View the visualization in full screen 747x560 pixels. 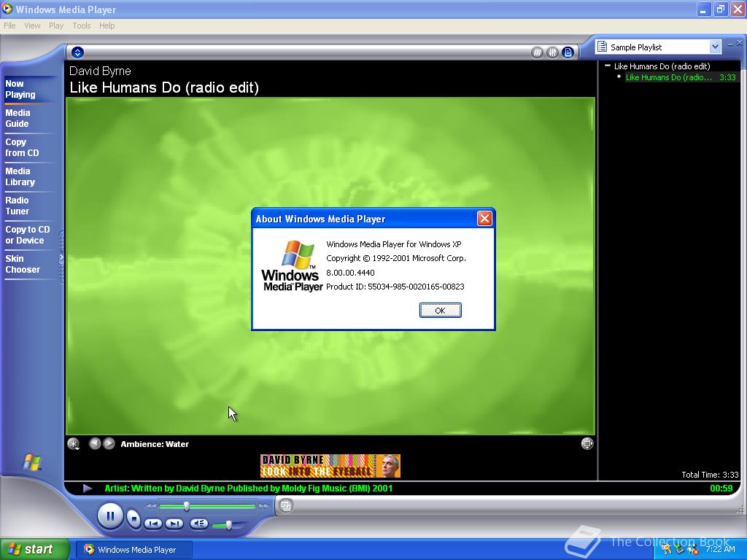click(x=587, y=444)
